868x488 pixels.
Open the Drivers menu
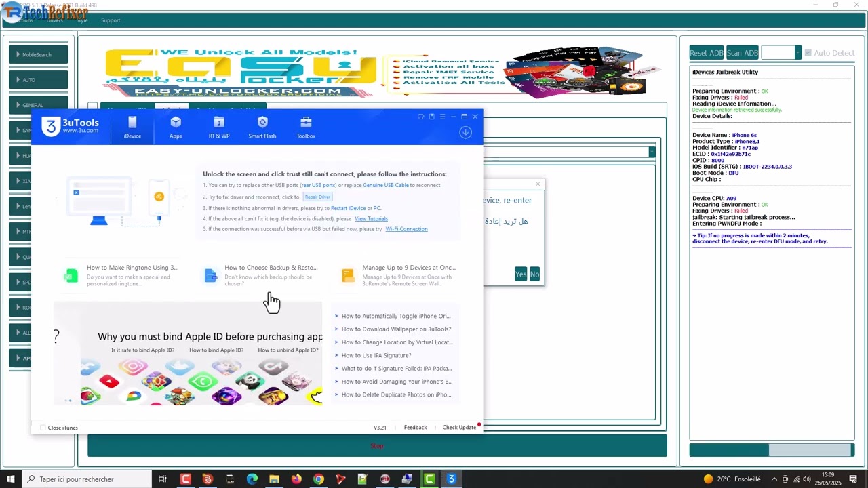(55, 20)
